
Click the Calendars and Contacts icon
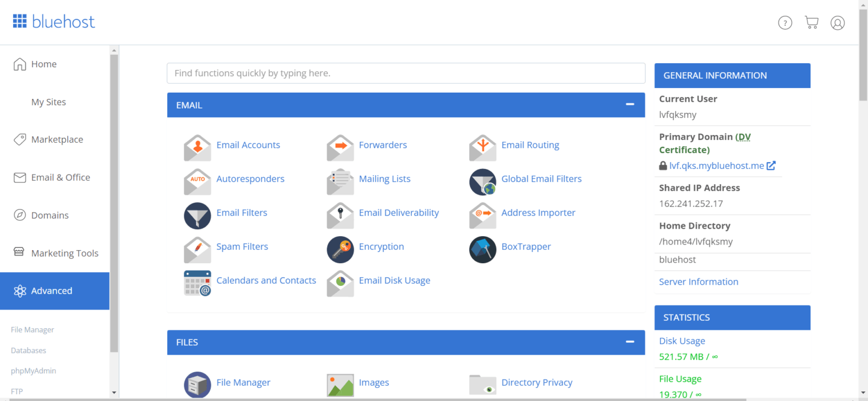click(x=197, y=283)
